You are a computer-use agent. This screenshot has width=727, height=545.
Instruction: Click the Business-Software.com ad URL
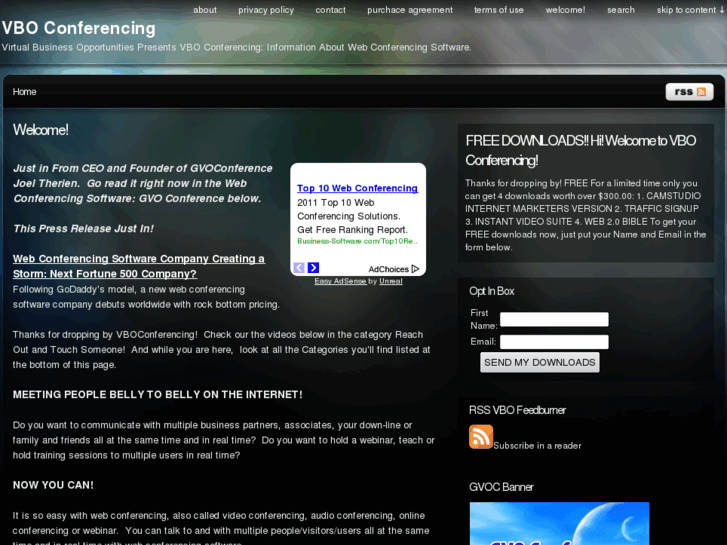[357, 241]
